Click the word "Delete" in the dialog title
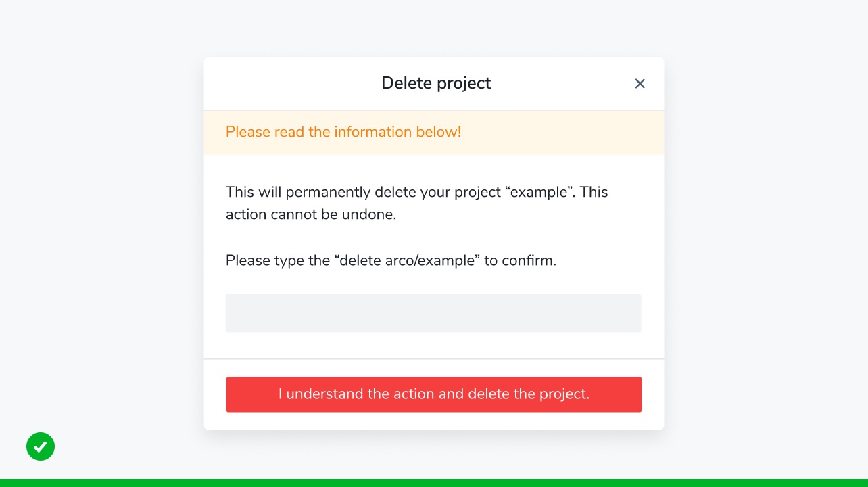The width and height of the screenshot is (868, 487). [406, 83]
